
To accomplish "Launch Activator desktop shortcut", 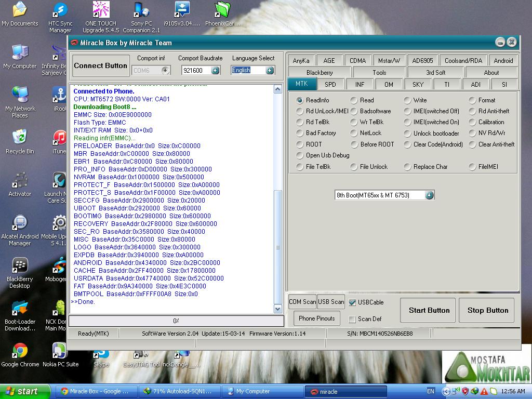I will tap(20, 184).
